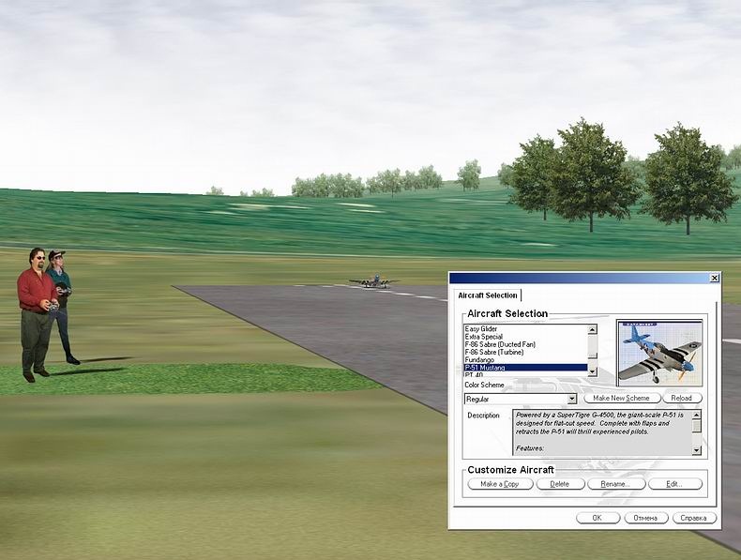741x560 pixels.
Task: Close the Aircraft Selection dialog
Action: (x=715, y=279)
